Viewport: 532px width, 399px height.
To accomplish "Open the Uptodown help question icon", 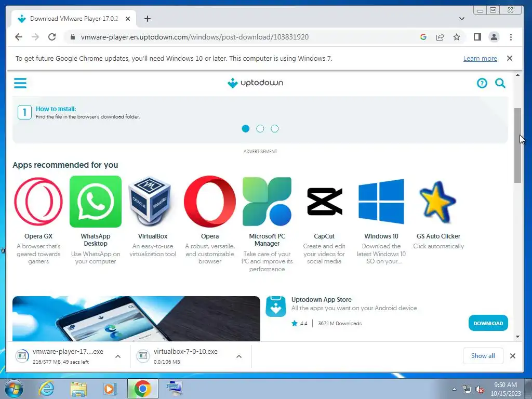I will [x=482, y=83].
